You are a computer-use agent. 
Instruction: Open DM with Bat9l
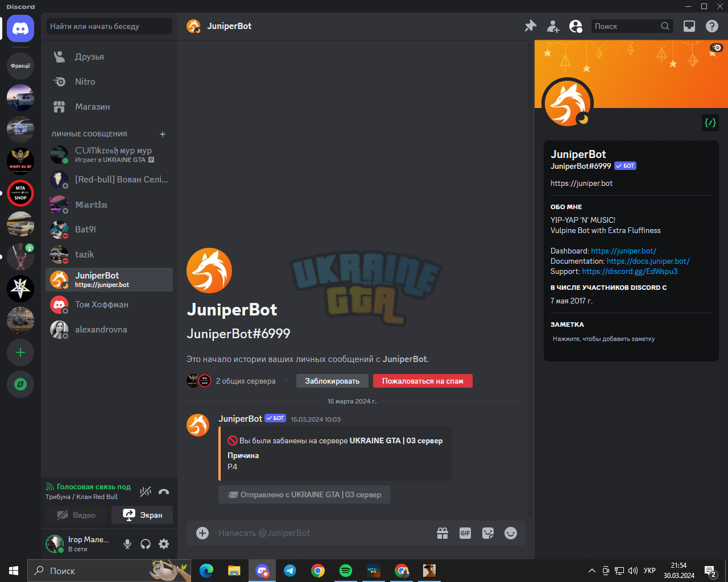(109, 230)
